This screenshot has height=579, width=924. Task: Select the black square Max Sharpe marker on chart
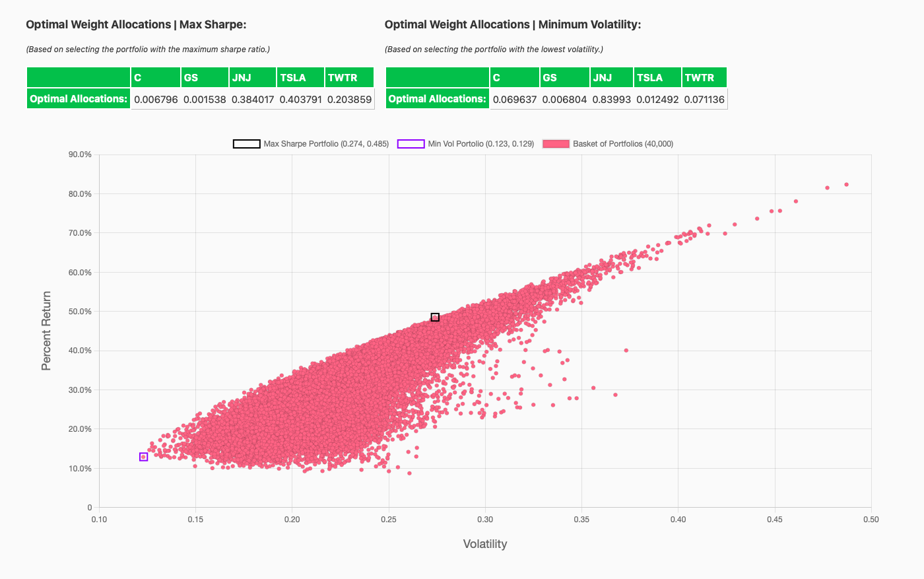(435, 318)
